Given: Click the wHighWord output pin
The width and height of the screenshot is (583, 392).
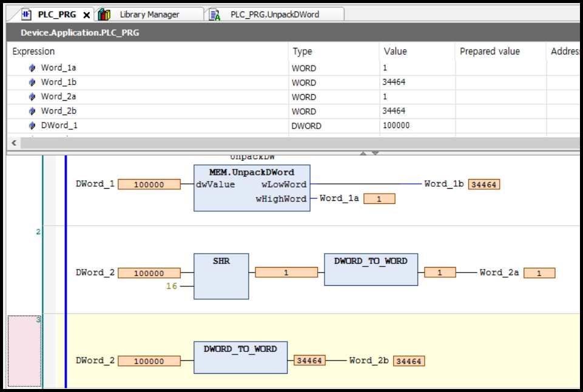Looking at the screenshot, I should pyautogui.click(x=281, y=199).
